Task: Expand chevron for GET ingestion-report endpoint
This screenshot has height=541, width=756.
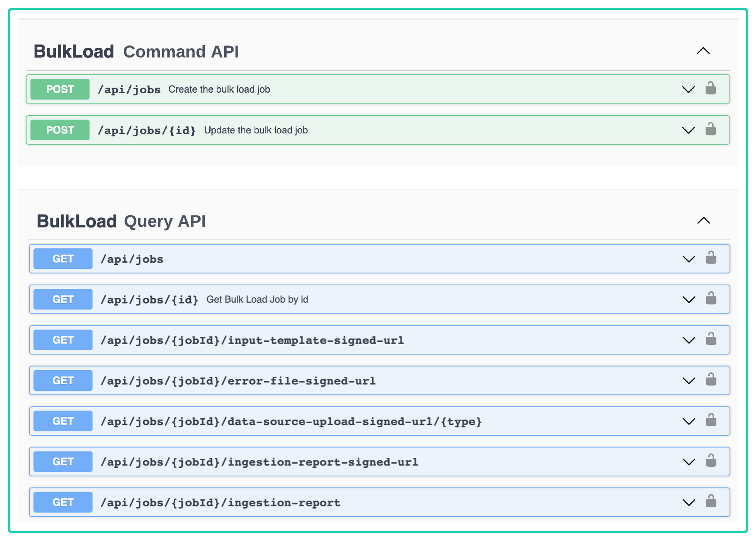Action: 688,503
